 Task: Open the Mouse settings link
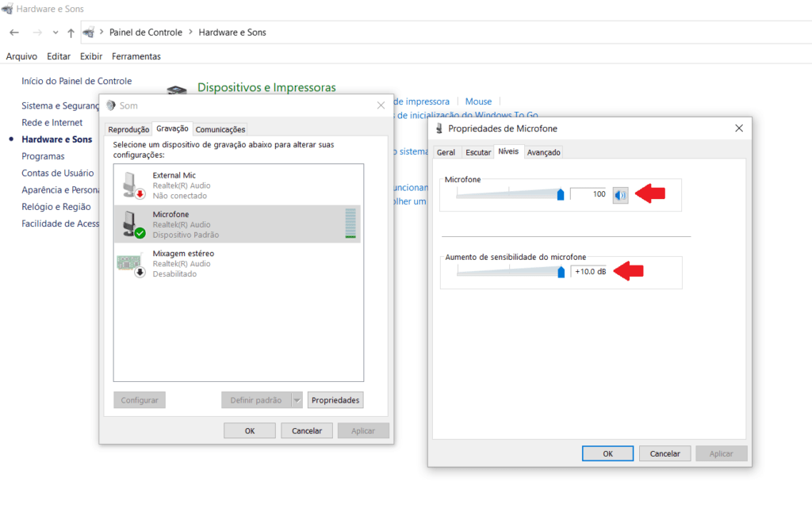pos(478,101)
